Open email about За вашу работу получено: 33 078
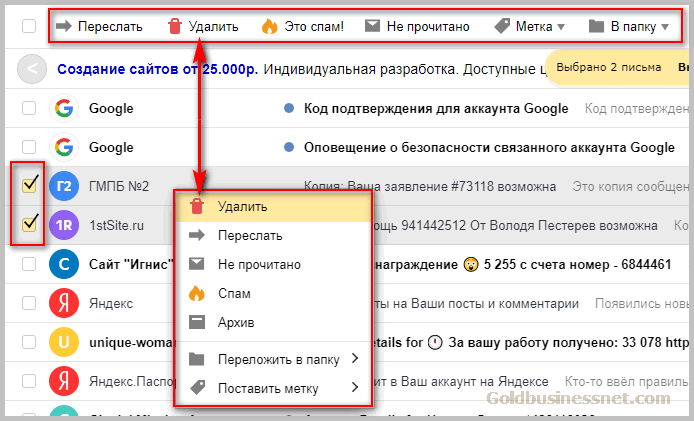Viewport: 694px width, 421px height. click(x=531, y=342)
